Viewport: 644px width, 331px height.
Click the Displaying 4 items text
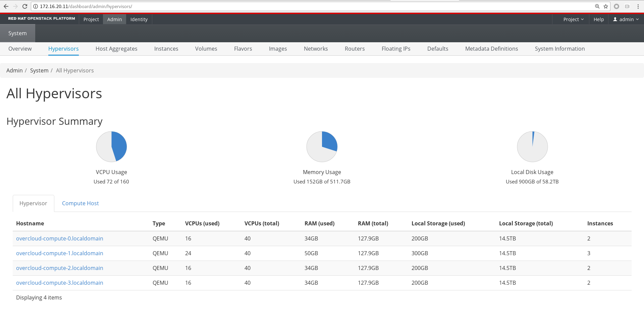coord(39,297)
